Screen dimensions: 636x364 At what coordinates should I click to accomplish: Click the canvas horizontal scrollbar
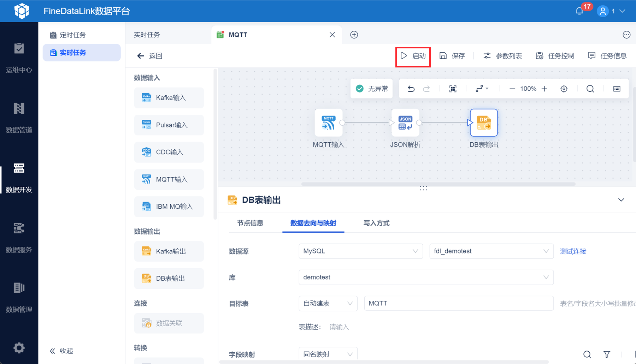pos(438,184)
